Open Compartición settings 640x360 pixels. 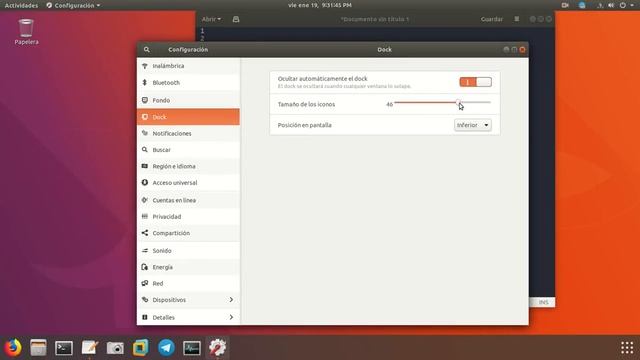click(x=188, y=233)
